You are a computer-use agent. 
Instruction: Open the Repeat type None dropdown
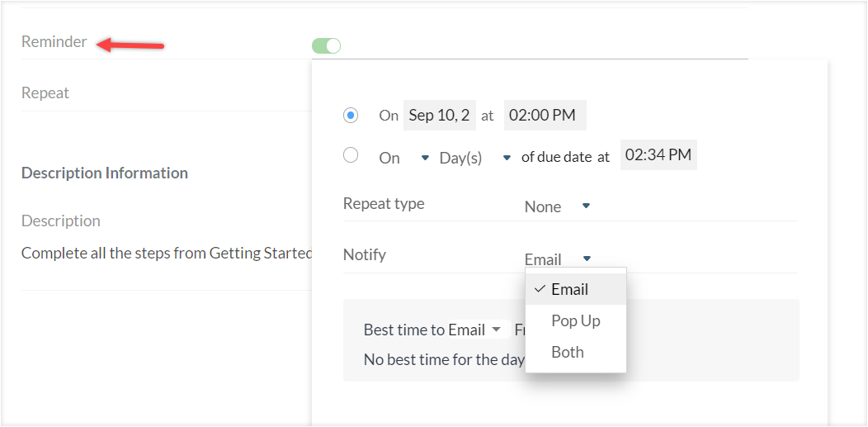point(557,206)
